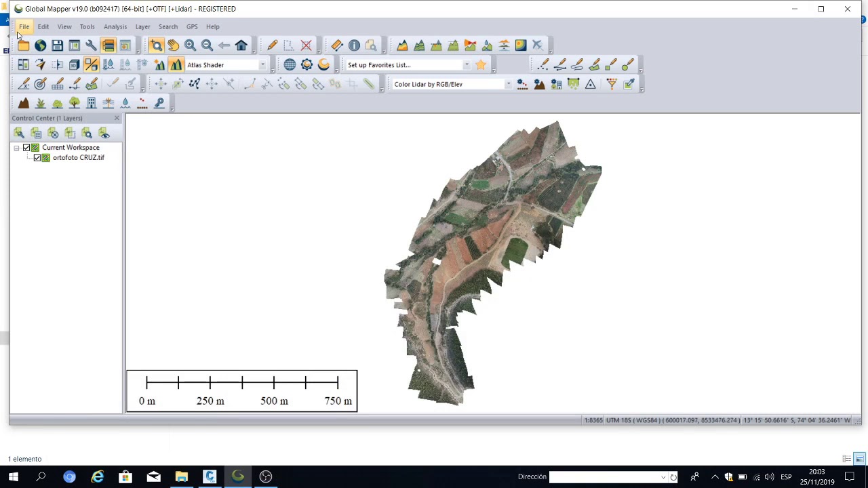Open the Windows Start button

[13, 476]
